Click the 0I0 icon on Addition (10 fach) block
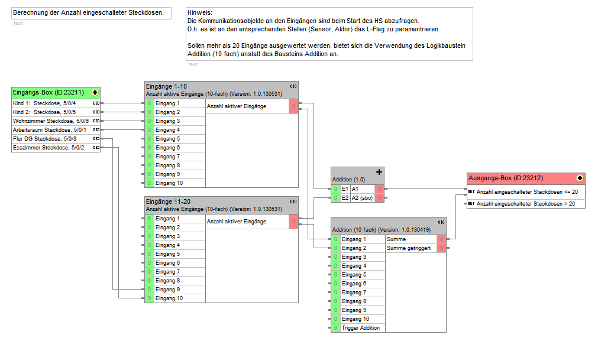 click(x=441, y=222)
